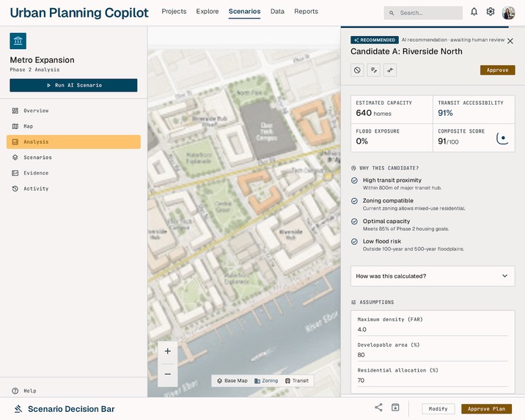The height and width of the screenshot is (420, 525).
Task: Click Modify in the decision bar
Action: pos(438,408)
